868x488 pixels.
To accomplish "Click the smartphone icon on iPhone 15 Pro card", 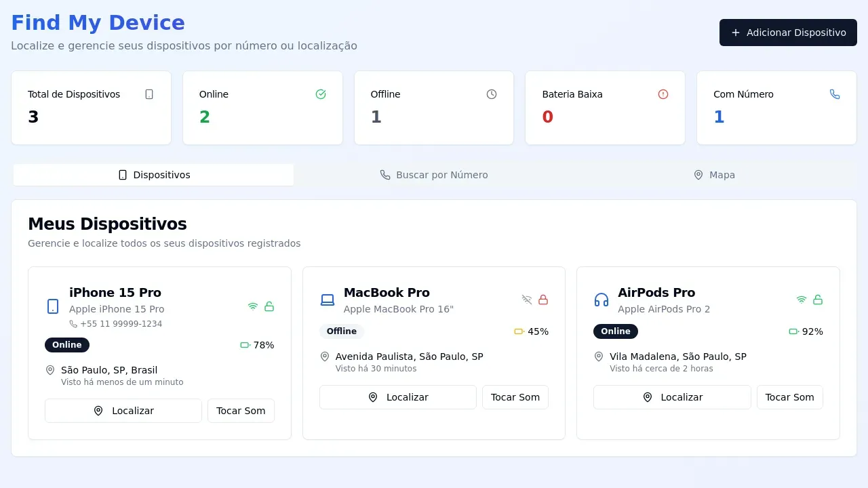I will [53, 306].
